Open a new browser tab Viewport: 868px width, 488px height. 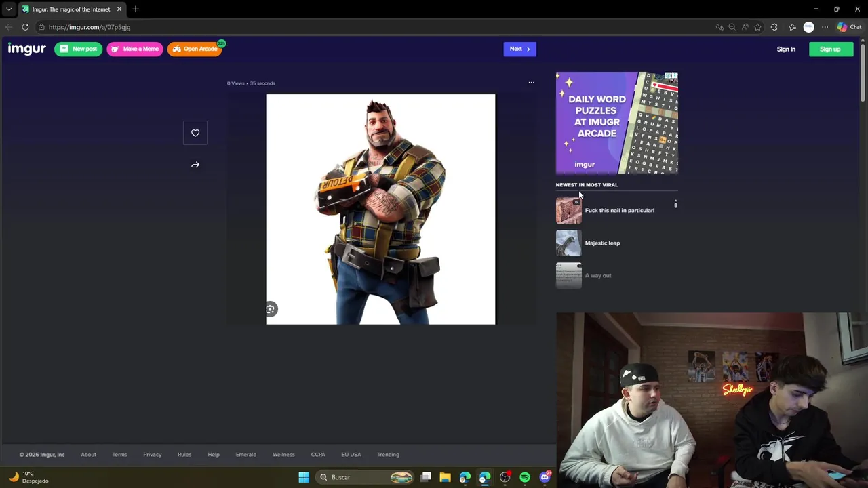[136, 9]
